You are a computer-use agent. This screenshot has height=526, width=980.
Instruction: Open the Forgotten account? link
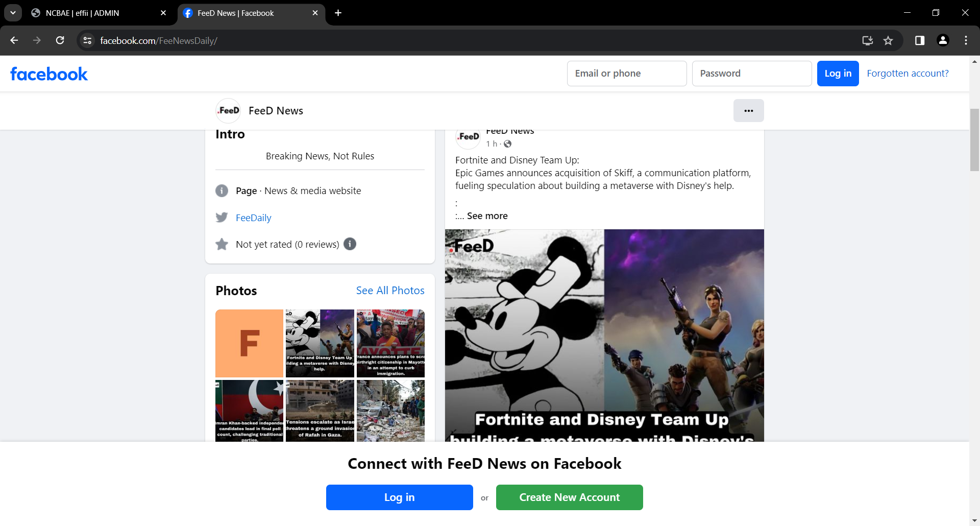tap(908, 73)
